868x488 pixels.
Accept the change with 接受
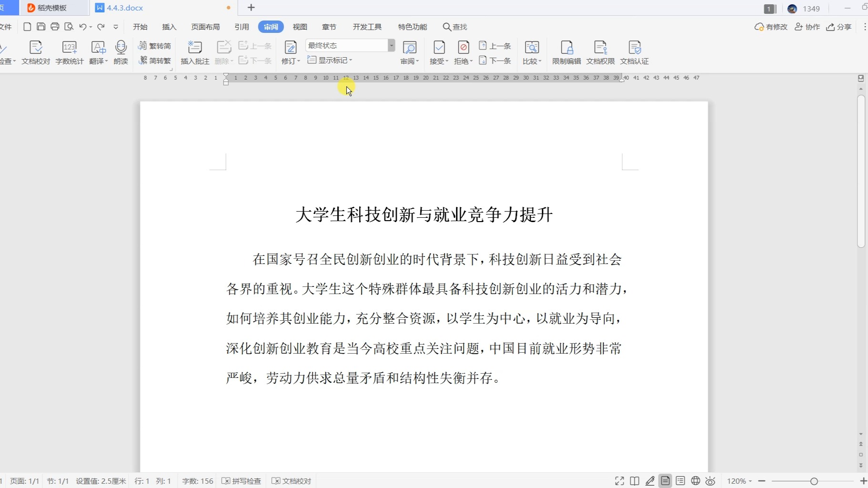(x=438, y=51)
